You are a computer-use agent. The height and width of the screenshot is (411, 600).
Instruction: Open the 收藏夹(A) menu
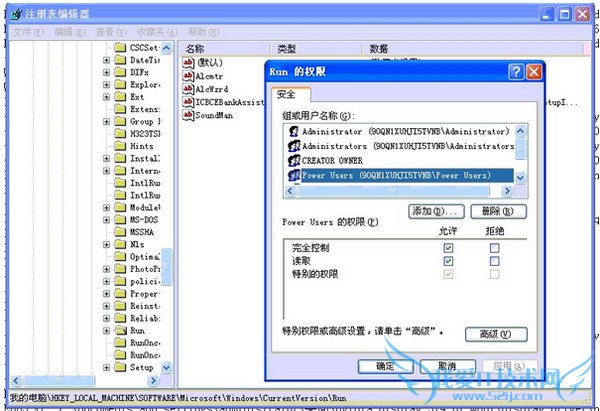(157, 32)
